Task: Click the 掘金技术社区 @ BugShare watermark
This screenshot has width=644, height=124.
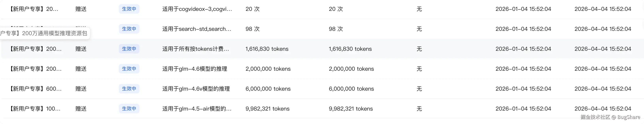Action: [610, 117]
